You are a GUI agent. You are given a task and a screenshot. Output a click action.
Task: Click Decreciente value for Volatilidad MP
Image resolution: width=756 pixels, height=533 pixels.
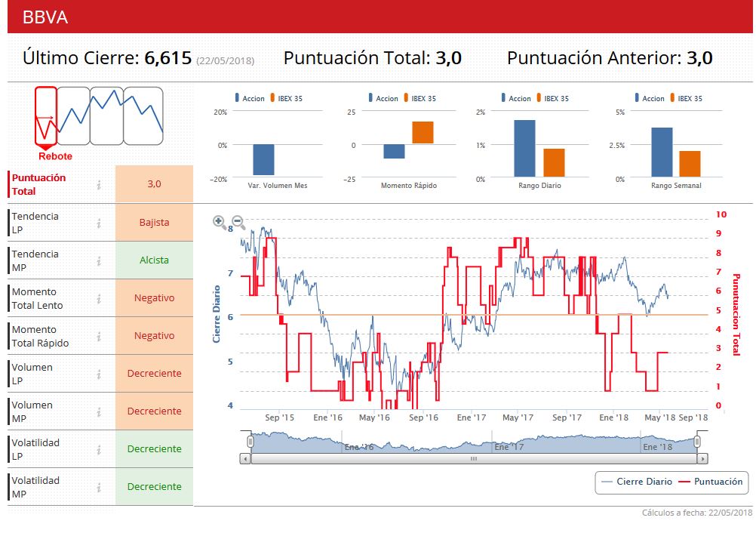click(x=154, y=486)
